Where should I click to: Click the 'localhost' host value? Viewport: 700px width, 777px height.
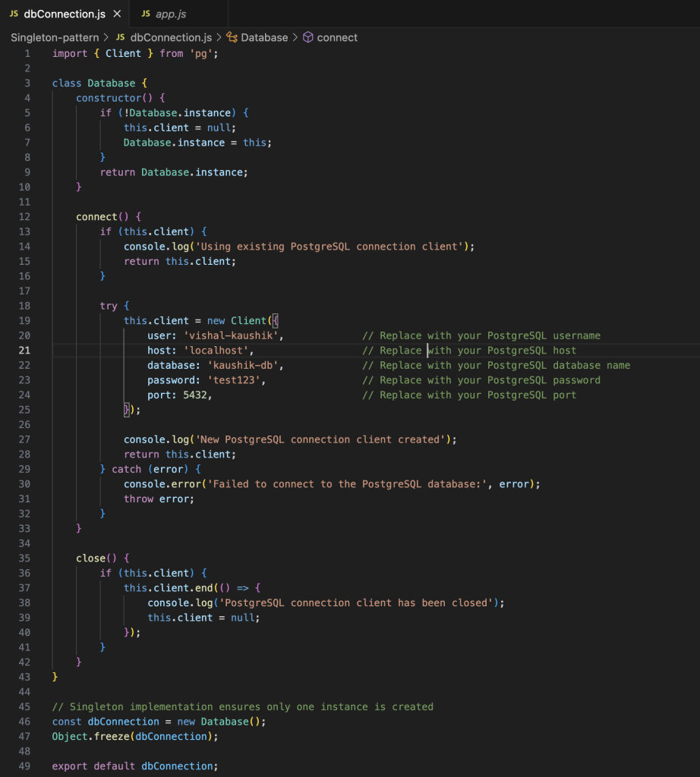click(216, 351)
